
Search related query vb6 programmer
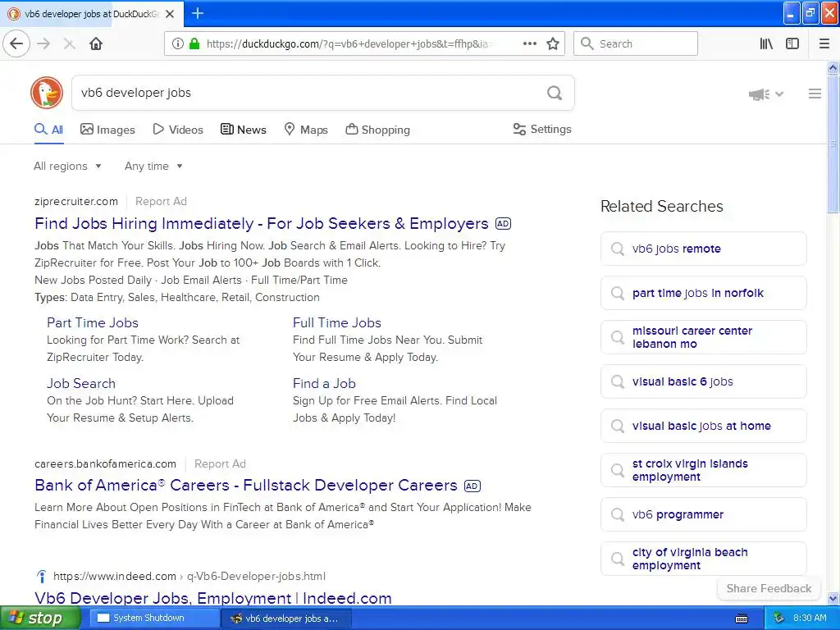pos(703,514)
